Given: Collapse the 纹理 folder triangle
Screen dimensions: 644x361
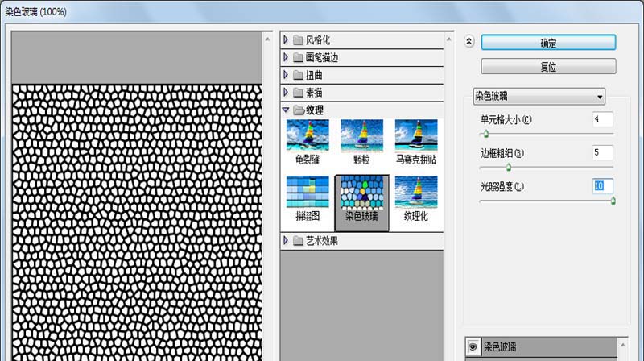Looking at the screenshot, I should 286,110.
